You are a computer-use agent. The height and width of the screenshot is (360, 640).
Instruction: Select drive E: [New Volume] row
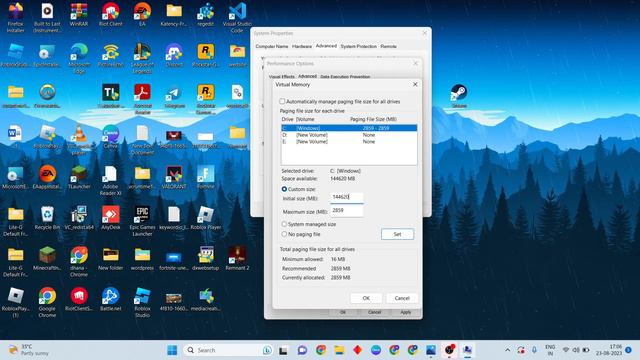pos(349,142)
